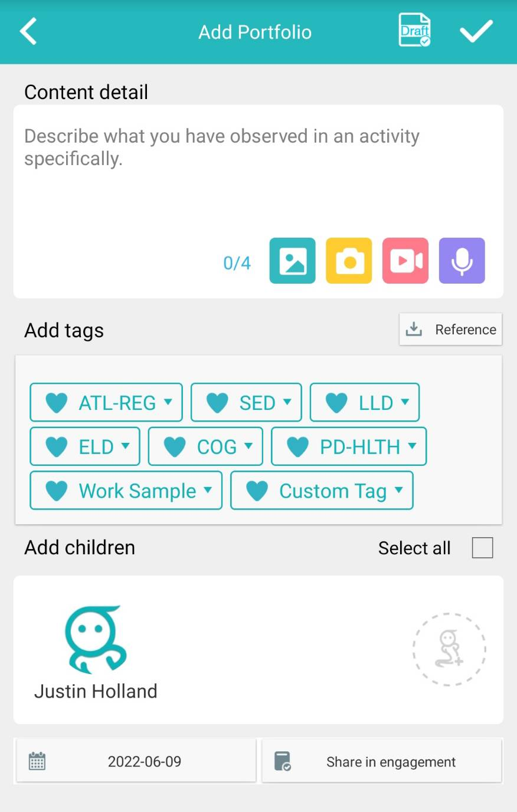Screen dimensions: 517x812
Task: Start voice recording with microphone icon
Action: [462, 261]
